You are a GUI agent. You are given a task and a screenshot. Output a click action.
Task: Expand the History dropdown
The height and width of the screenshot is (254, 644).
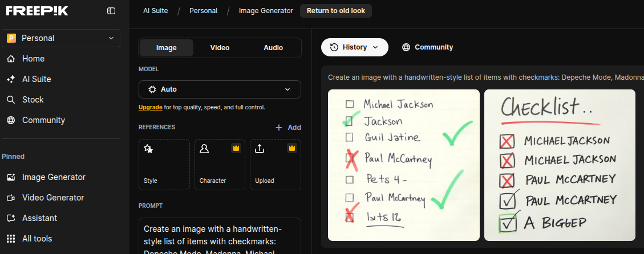pyautogui.click(x=354, y=47)
